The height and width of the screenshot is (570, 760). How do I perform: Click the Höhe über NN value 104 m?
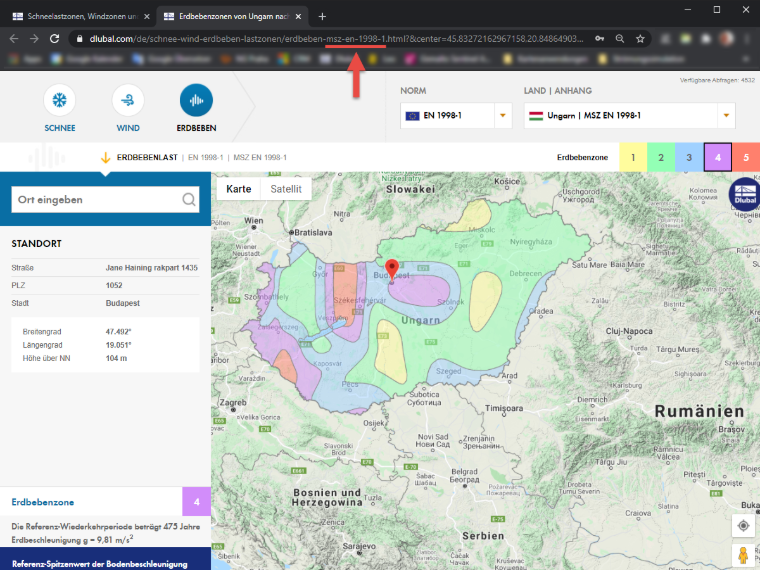click(116, 358)
